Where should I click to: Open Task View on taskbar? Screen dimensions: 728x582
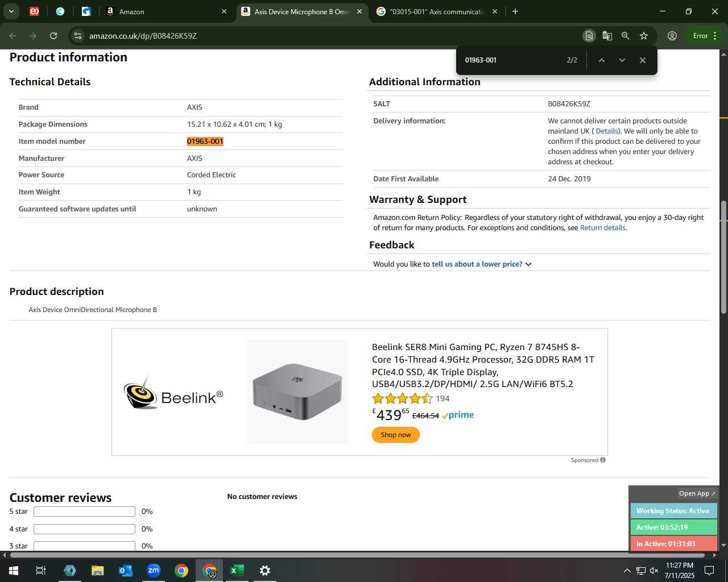(41, 571)
